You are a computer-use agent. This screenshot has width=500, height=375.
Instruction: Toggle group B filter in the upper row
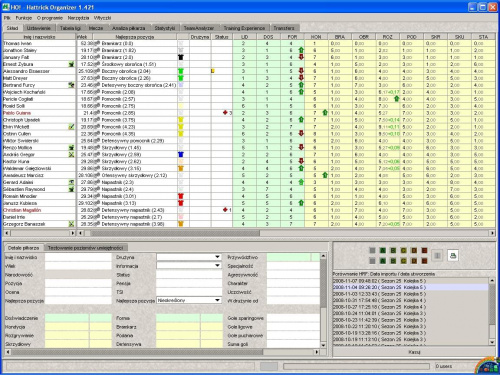[x=393, y=250]
